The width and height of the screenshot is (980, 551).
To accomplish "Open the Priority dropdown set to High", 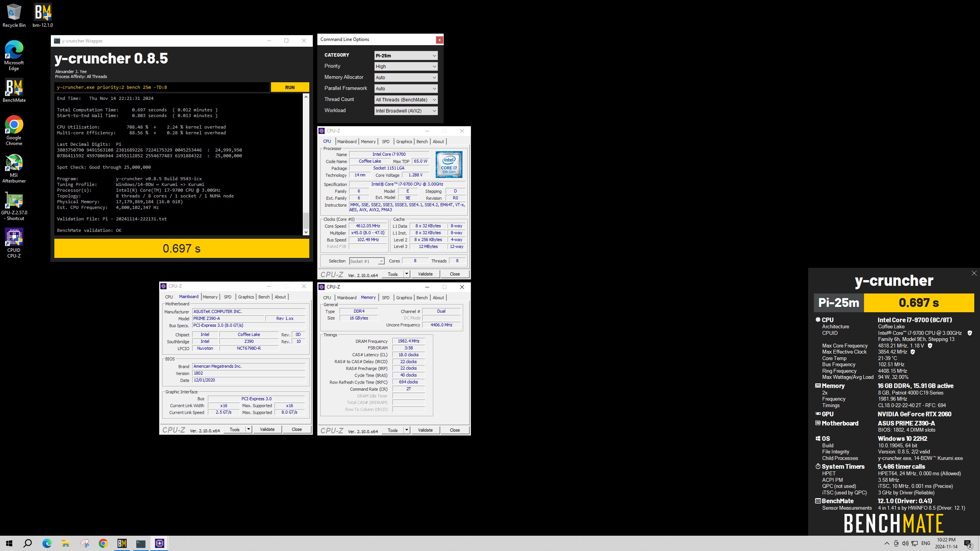I will coord(406,67).
